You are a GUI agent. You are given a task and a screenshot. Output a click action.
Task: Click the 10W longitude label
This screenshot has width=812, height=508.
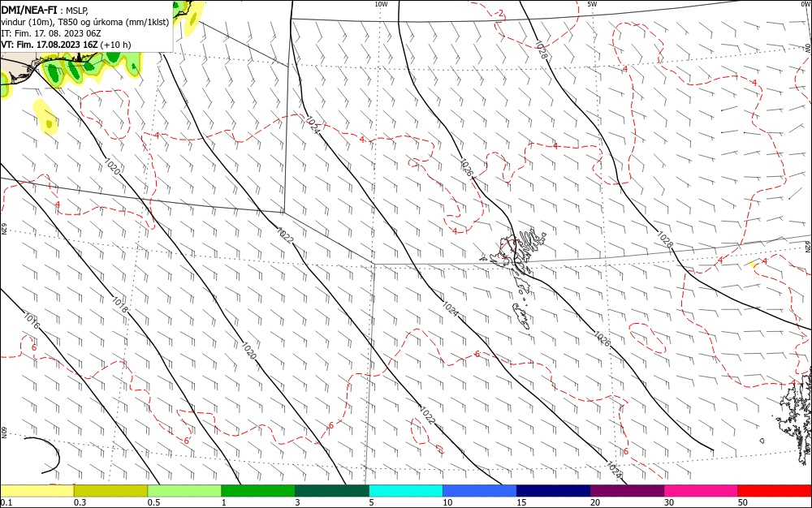[381, 4]
